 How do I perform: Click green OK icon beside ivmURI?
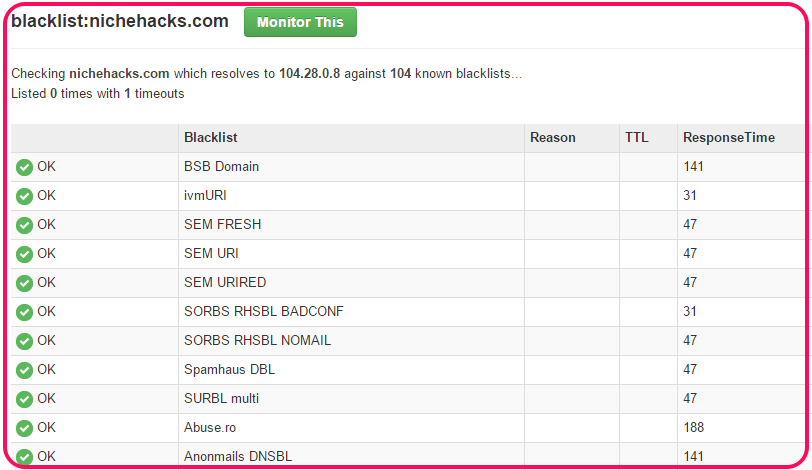coord(24,196)
